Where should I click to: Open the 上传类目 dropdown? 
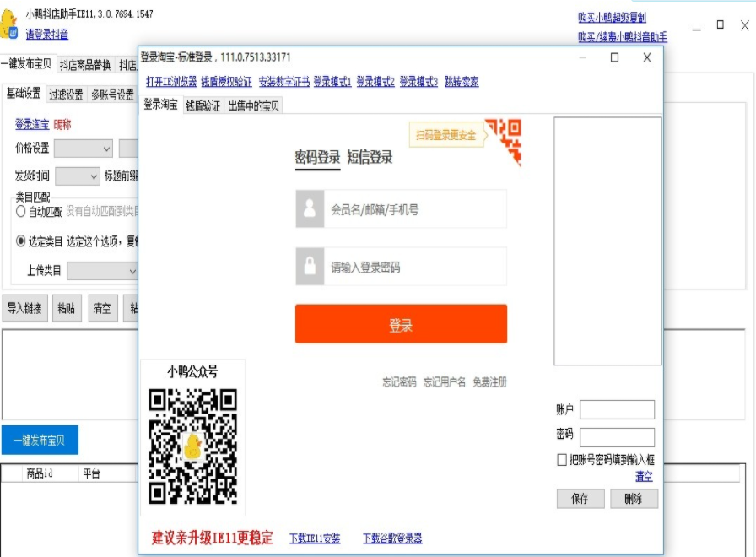point(102,271)
